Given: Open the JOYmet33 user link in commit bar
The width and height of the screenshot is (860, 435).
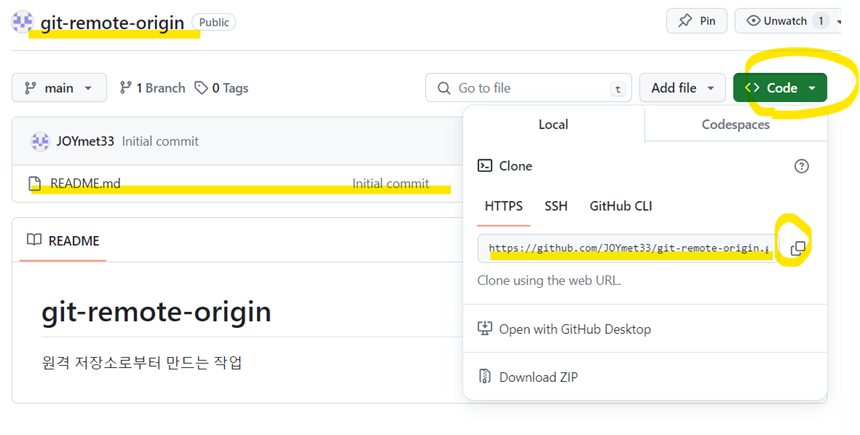Looking at the screenshot, I should 85,141.
